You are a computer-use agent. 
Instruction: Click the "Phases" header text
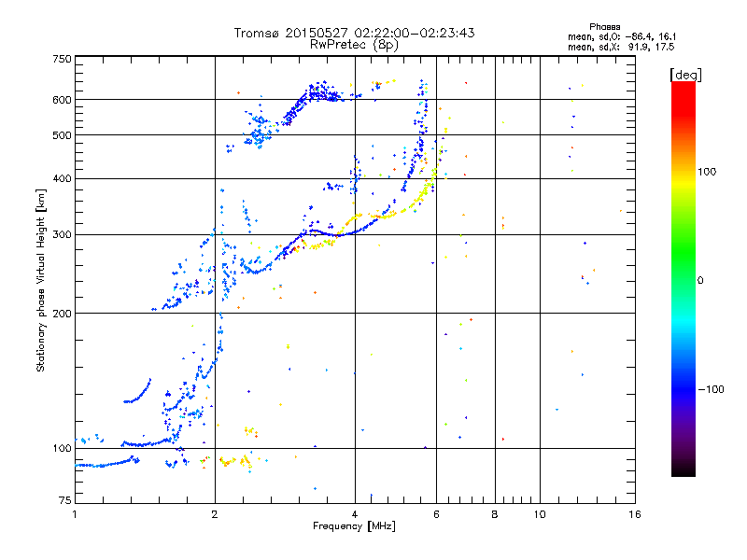604,27
